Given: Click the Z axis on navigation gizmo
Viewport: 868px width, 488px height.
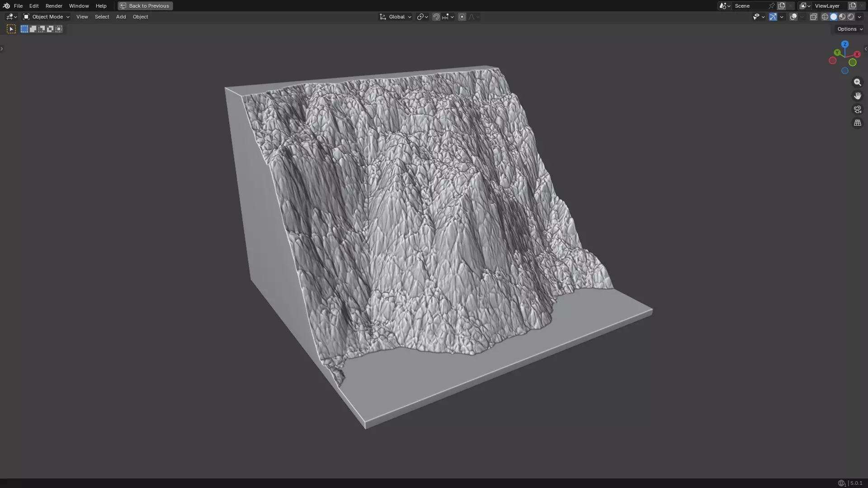Looking at the screenshot, I should tap(844, 44).
